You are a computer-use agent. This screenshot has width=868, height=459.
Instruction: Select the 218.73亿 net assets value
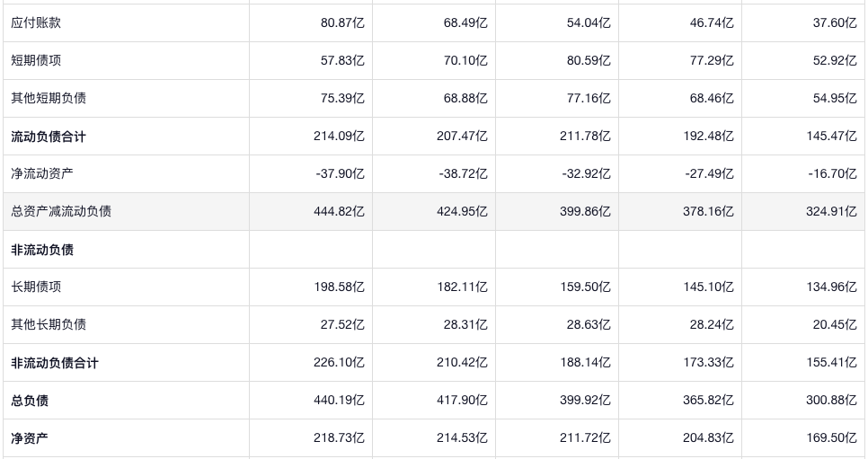click(339, 438)
